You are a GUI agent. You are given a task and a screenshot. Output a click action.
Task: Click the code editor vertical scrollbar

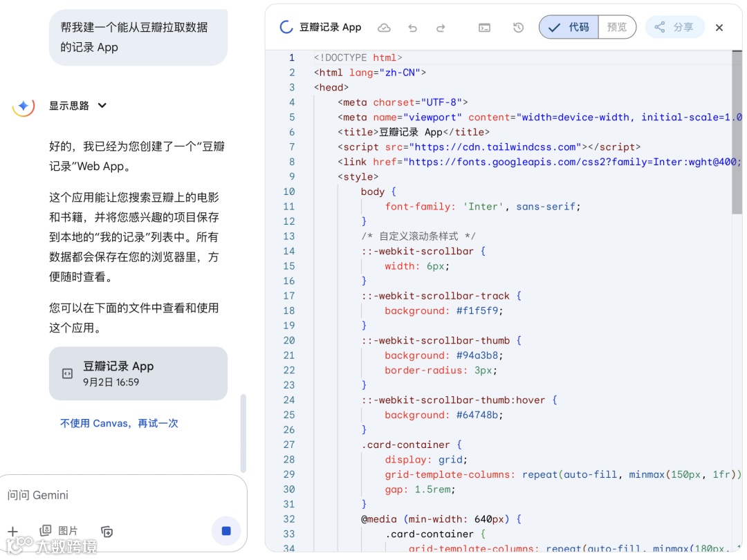coord(737,133)
